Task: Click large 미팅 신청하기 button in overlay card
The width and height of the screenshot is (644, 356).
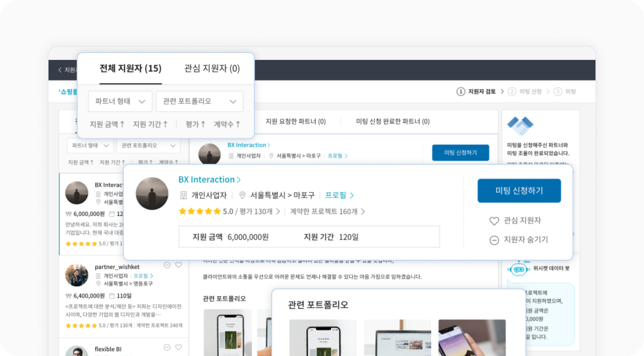Action: click(519, 190)
